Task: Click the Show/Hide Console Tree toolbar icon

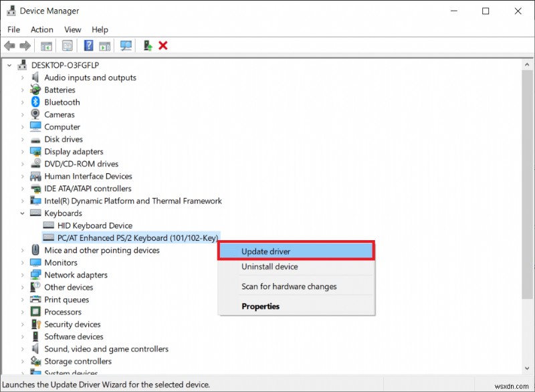Action: point(47,45)
